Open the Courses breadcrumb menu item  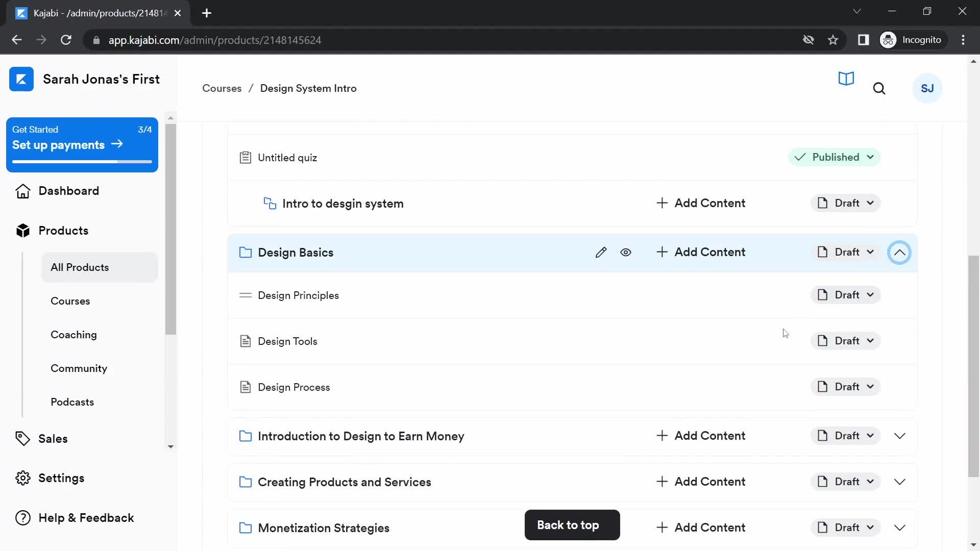(222, 88)
